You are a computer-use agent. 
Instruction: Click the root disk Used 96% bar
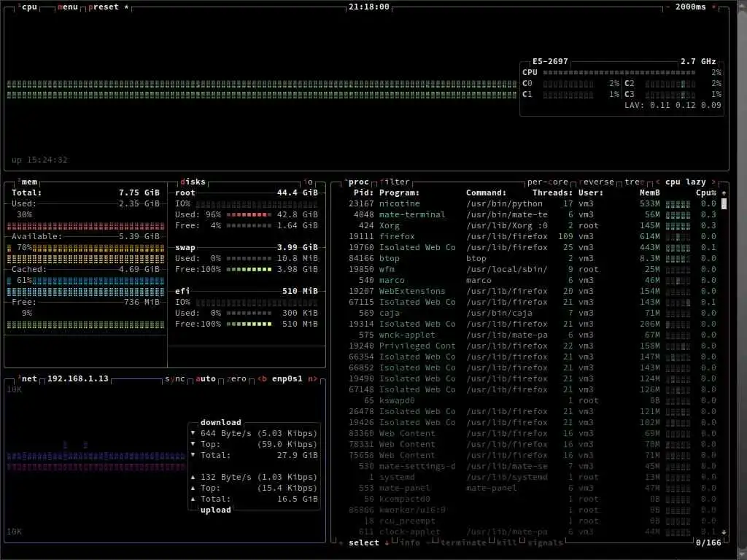pyautogui.click(x=249, y=215)
